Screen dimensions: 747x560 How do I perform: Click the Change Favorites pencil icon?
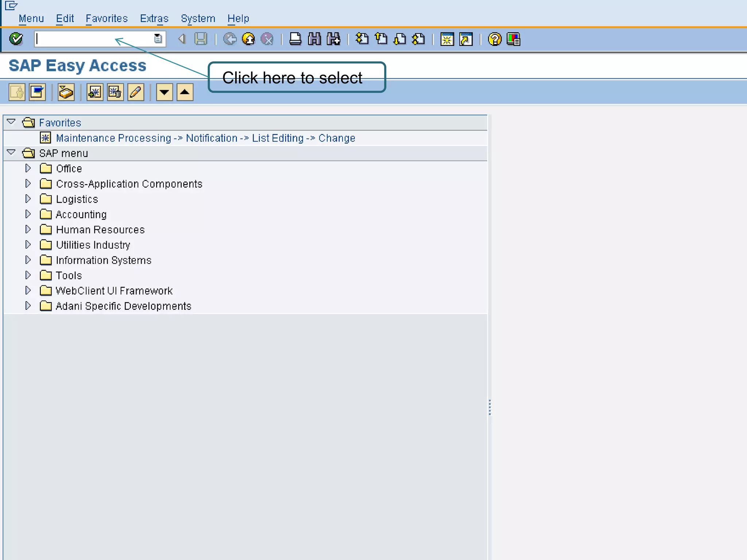(136, 92)
